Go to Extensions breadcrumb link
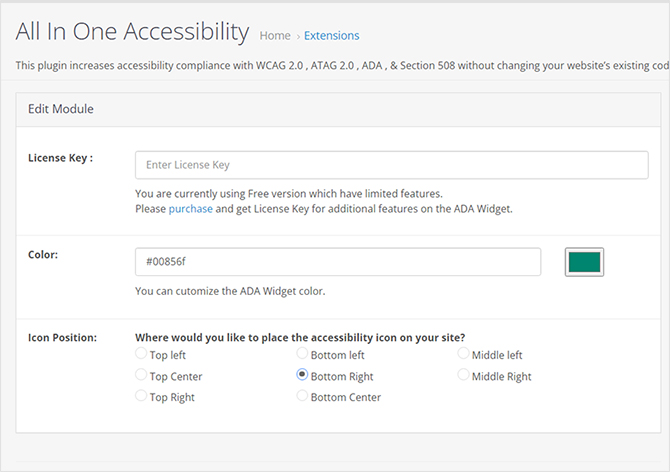Screen dimensions: 670x472 pyautogui.click(x=332, y=35)
